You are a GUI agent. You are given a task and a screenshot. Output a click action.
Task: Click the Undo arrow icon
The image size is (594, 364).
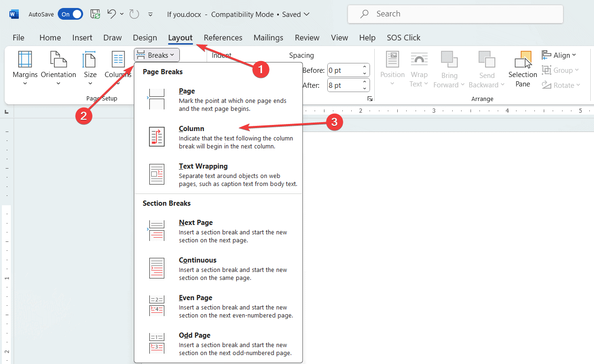[x=112, y=14]
